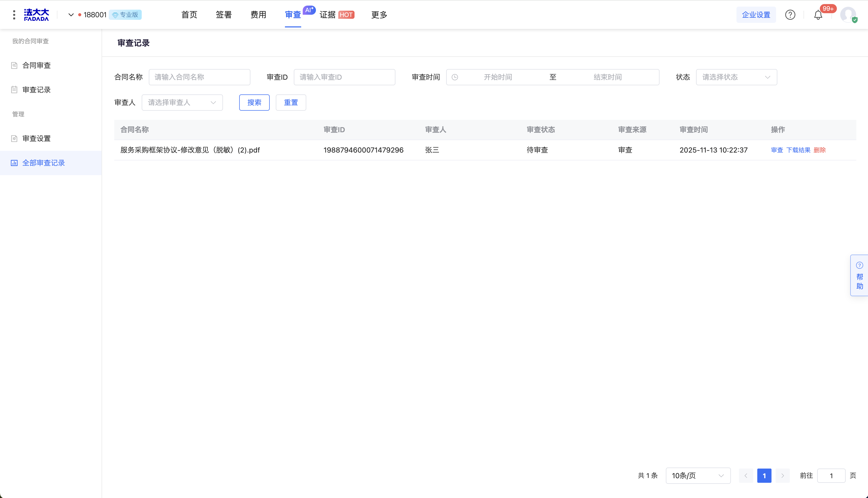Viewport: 868px width, 498px height.
Task: Click the FADADA logo
Action: click(36, 15)
